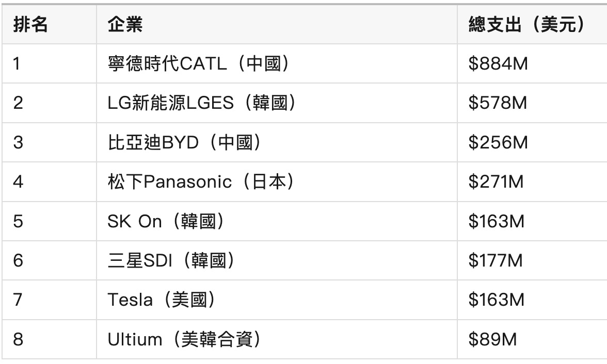This screenshot has width=607, height=364.
Task: Click Tesla's $163M spending cell
Action: pyautogui.click(x=496, y=300)
